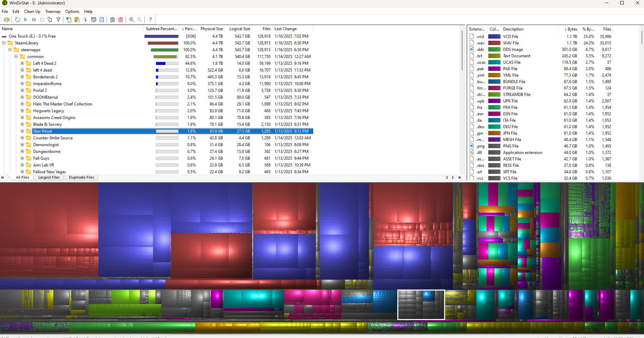Permanently delete using the red trash icon
The width and height of the screenshot is (644, 338).
click(x=120, y=19)
